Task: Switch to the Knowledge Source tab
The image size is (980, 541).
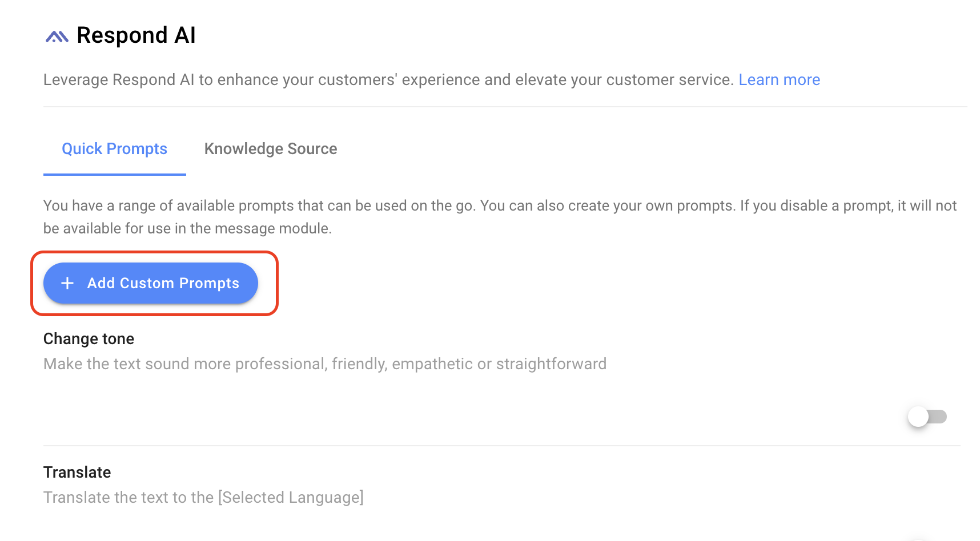Action: click(x=271, y=149)
